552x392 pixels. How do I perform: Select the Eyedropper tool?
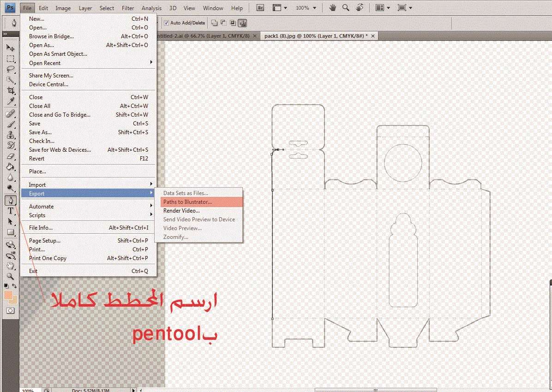pos(11,101)
